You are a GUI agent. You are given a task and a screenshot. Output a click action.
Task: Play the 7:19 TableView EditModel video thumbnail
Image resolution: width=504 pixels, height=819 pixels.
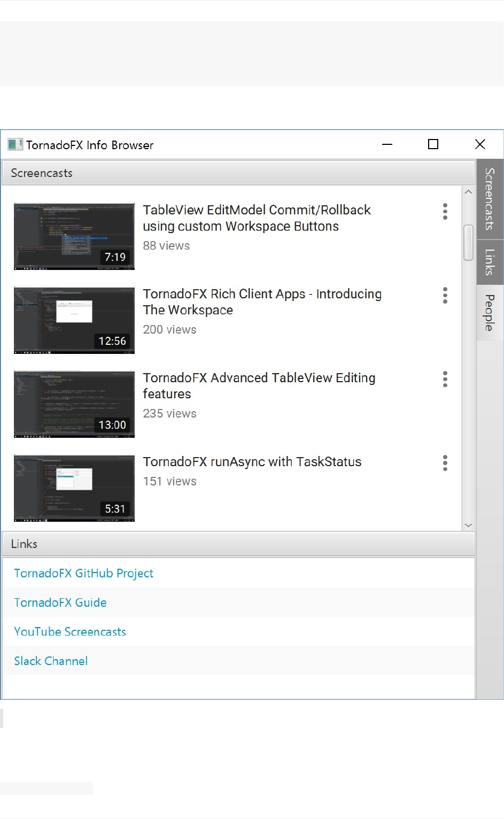click(x=74, y=236)
